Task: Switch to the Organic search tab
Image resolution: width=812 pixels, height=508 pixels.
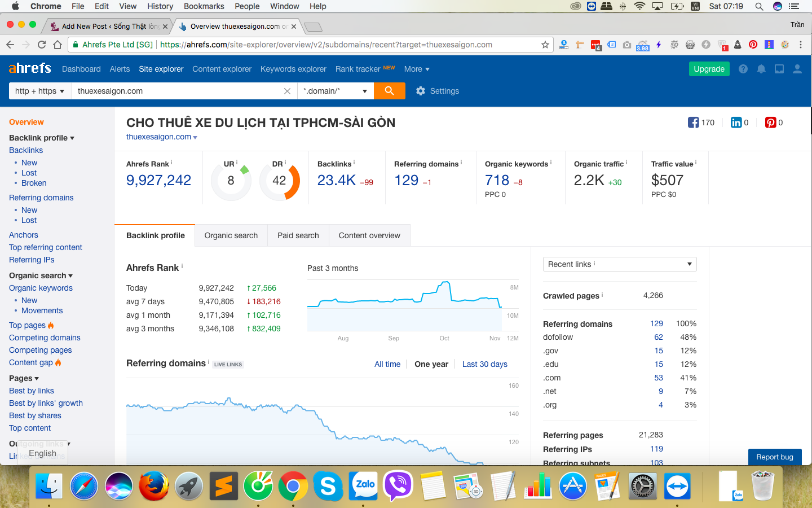Action: [x=231, y=235]
